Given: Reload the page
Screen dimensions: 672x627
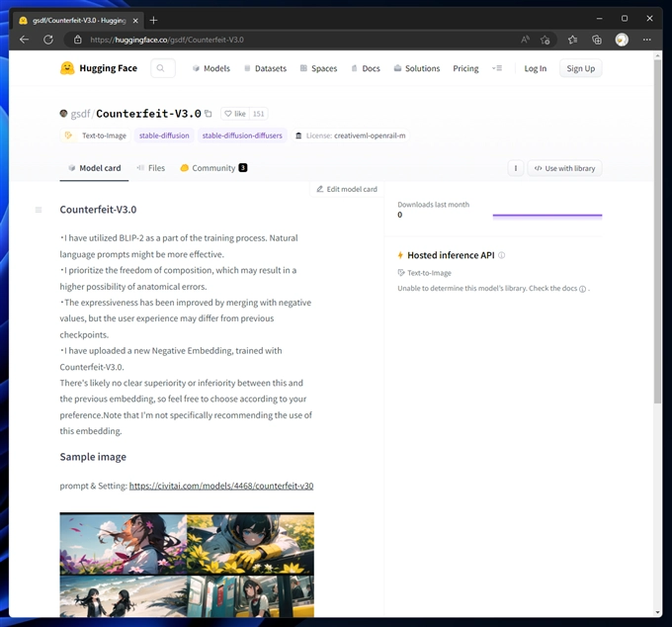Looking at the screenshot, I should [x=48, y=40].
